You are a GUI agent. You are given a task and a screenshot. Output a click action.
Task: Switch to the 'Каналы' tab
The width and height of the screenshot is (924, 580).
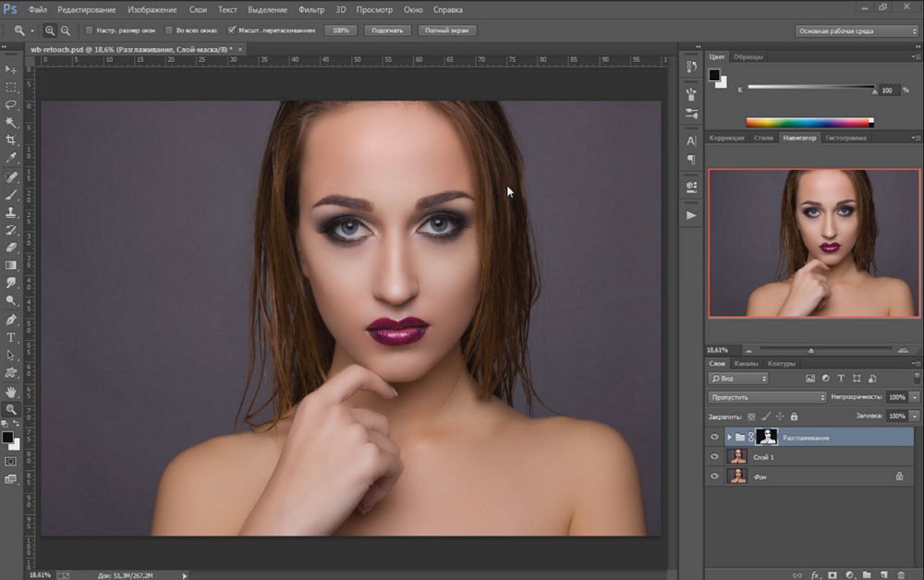[x=748, y=363]
